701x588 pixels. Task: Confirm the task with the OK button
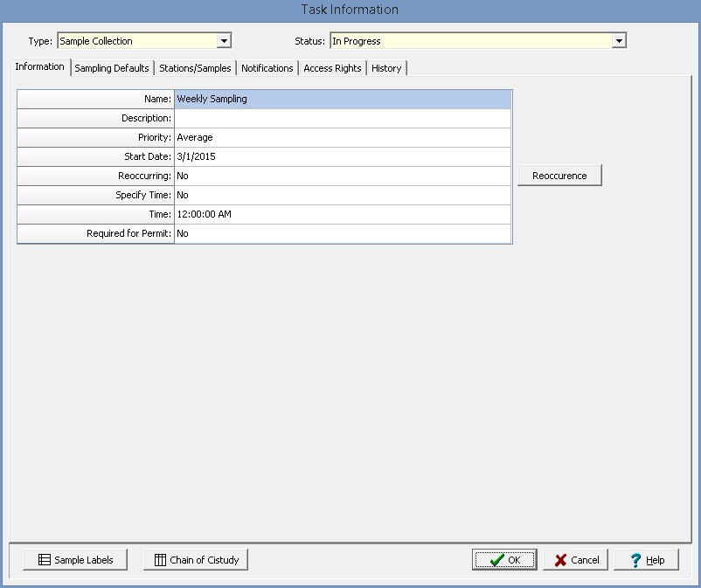[x=504, y=560]
